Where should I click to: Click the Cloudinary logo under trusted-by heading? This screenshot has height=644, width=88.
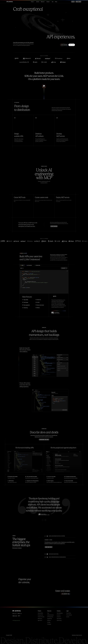tap(59, 58)
